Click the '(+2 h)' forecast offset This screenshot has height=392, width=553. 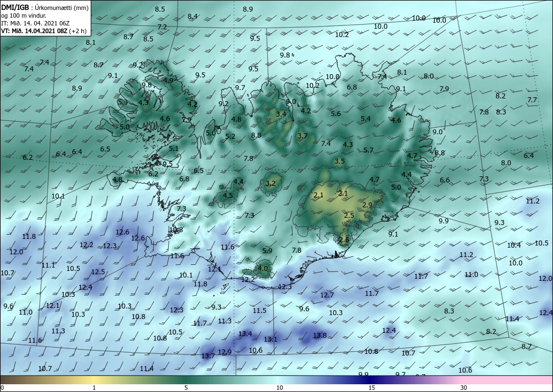[x=77, y=31]
